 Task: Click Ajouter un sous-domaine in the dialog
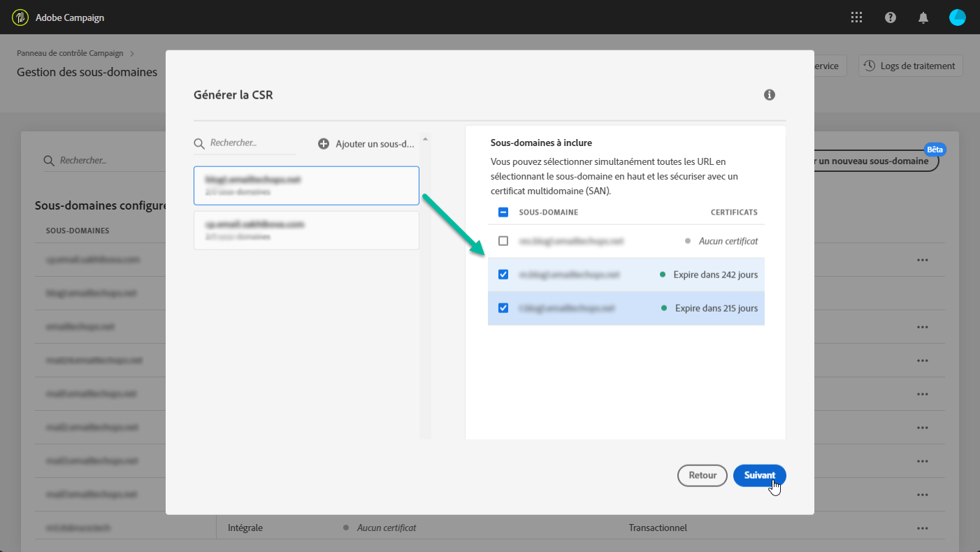pyautogui.click(x=367, y=143)
